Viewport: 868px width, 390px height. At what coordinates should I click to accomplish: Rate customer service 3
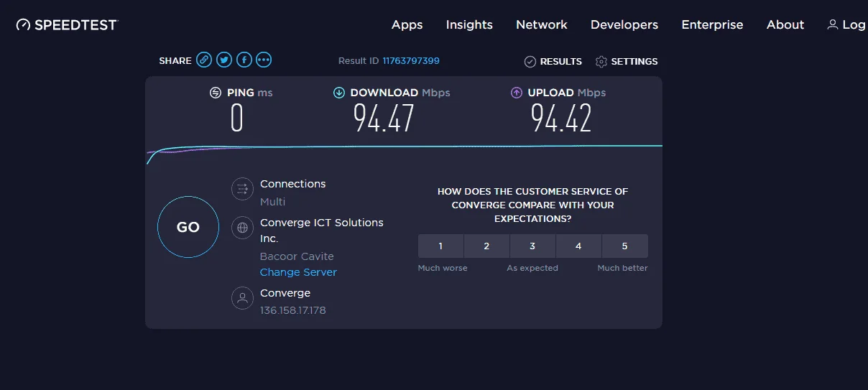tap(532, 246)
